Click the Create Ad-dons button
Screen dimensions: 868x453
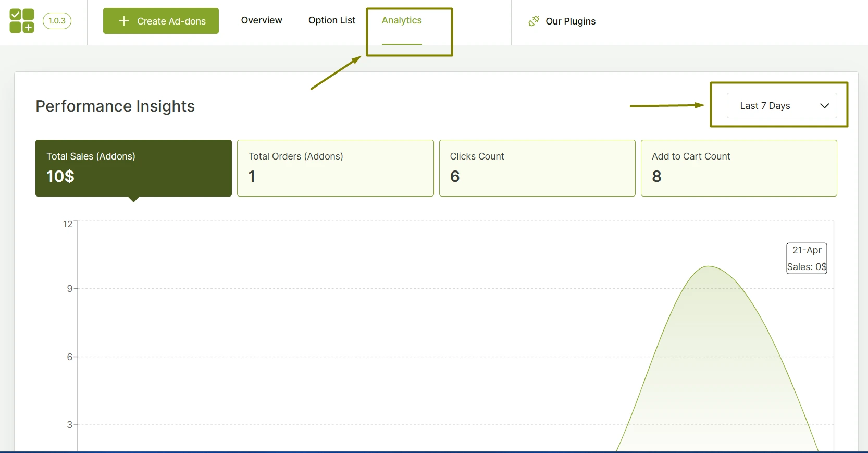click(x=161, y=21)
